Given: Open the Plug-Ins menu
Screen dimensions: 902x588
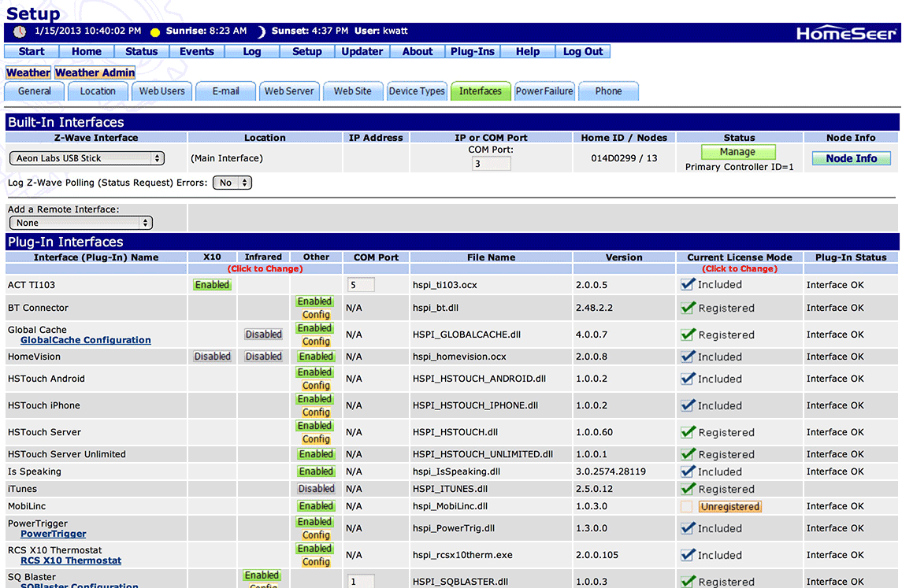Looking at the screenshot, I should (473, 50).
